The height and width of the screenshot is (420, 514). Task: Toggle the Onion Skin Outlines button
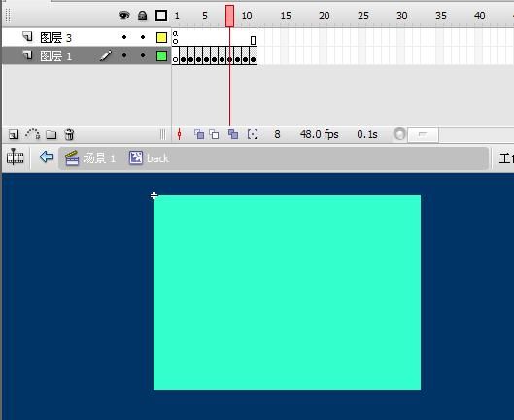214,134
